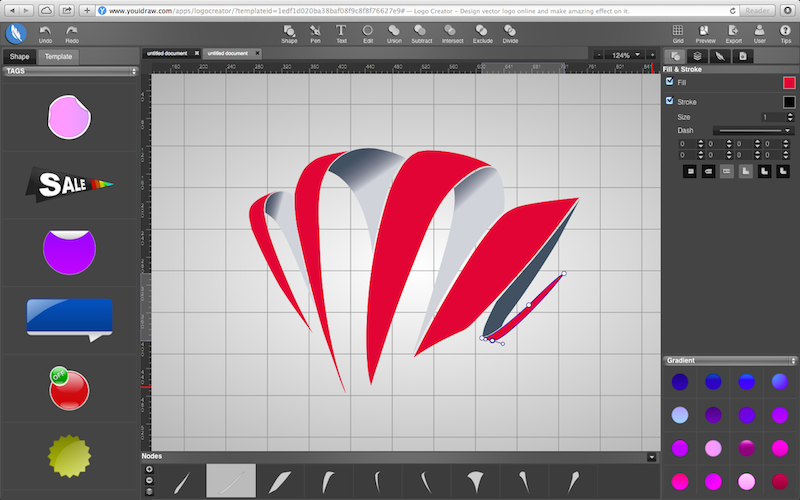Uncheck the Fill checkbox
This screenshot has height=500, width=800.
(x=670, y=82)
